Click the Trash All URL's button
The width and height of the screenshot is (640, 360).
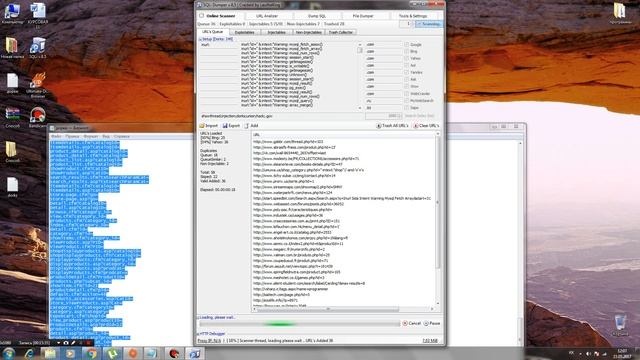click(392, 126)
